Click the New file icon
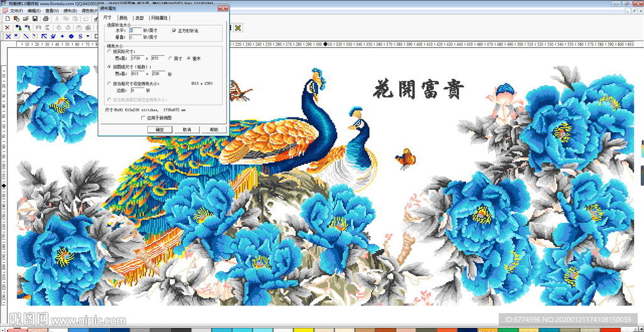The width and height of the screenshot is (644, 332). [8, 18]
